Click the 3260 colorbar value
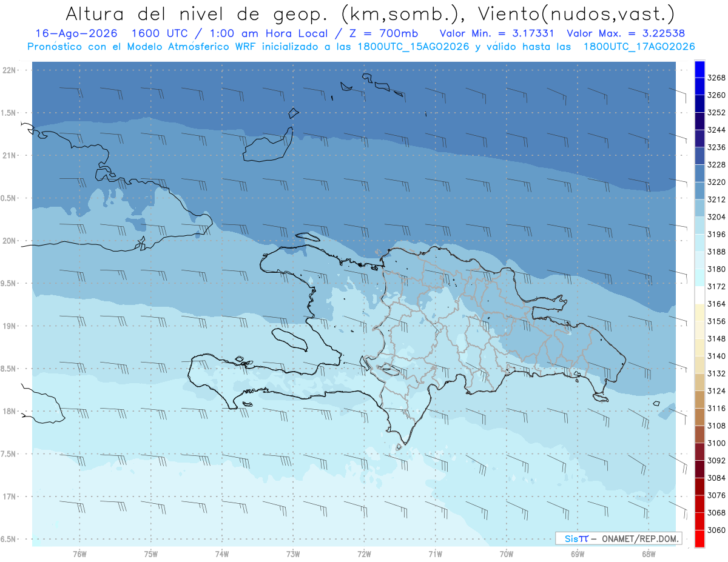 [716, 95]
